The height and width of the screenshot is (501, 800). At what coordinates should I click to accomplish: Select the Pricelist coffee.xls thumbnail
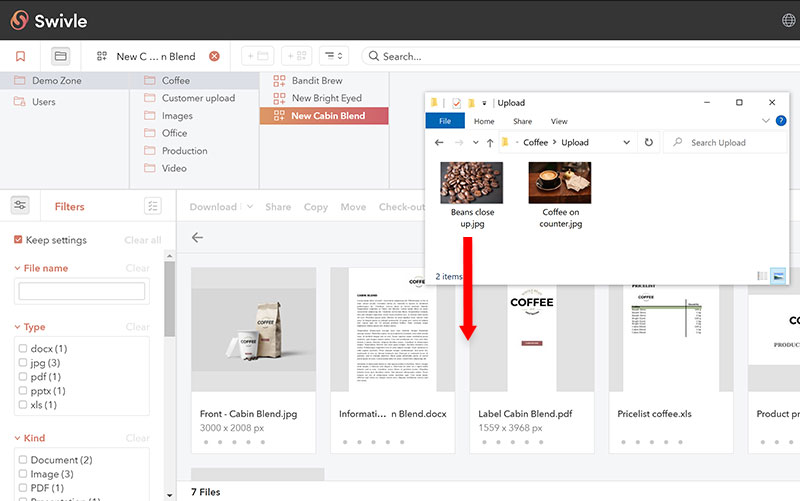[x=671, y=338]
